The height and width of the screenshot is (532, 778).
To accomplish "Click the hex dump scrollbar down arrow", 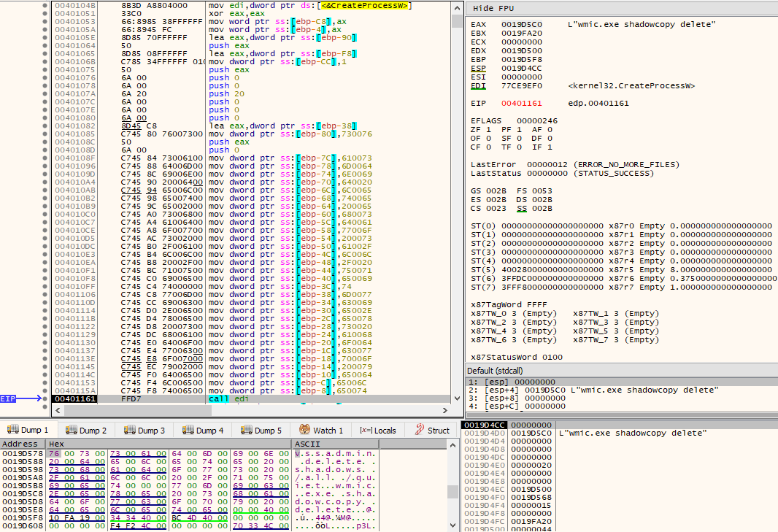I will click(452, 525).
